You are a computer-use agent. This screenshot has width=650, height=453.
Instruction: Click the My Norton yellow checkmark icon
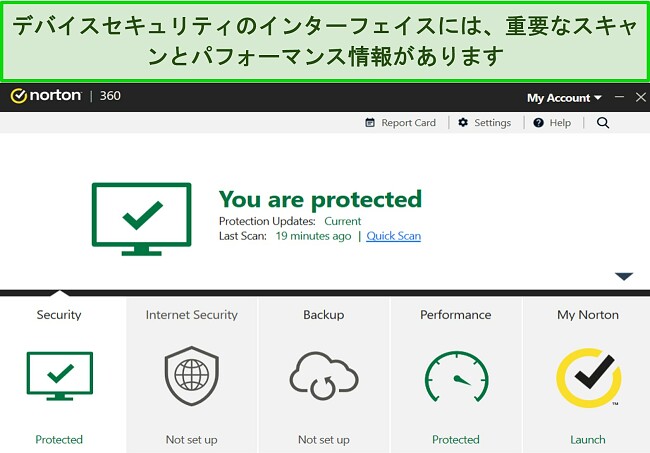pos(589,378)
